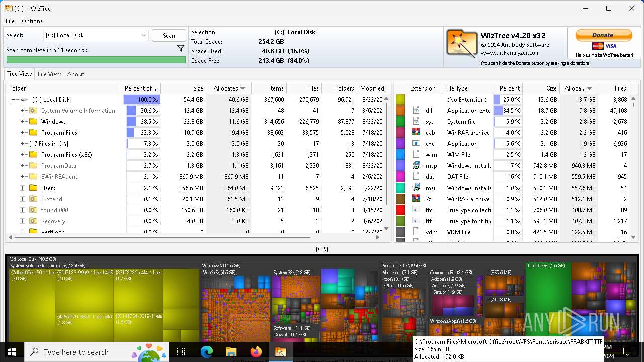Click the .cab WinRAR archive icon
644x362 pixels.
416,132
